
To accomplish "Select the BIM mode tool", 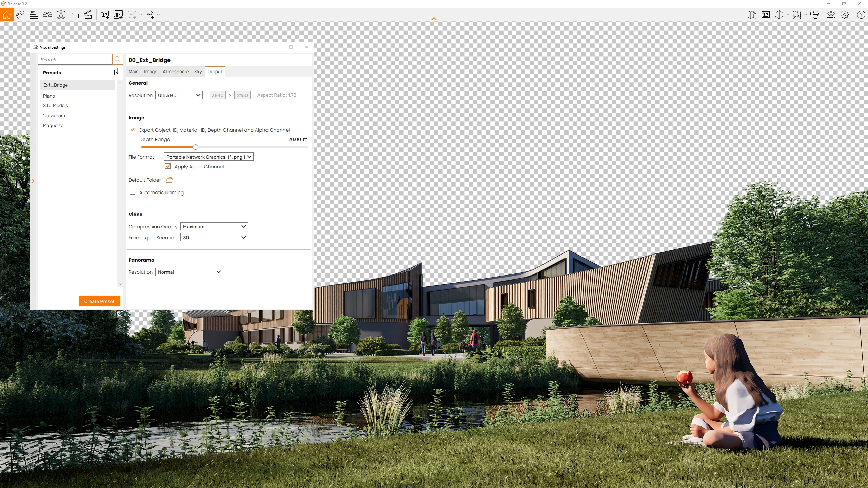I will 33,15.
